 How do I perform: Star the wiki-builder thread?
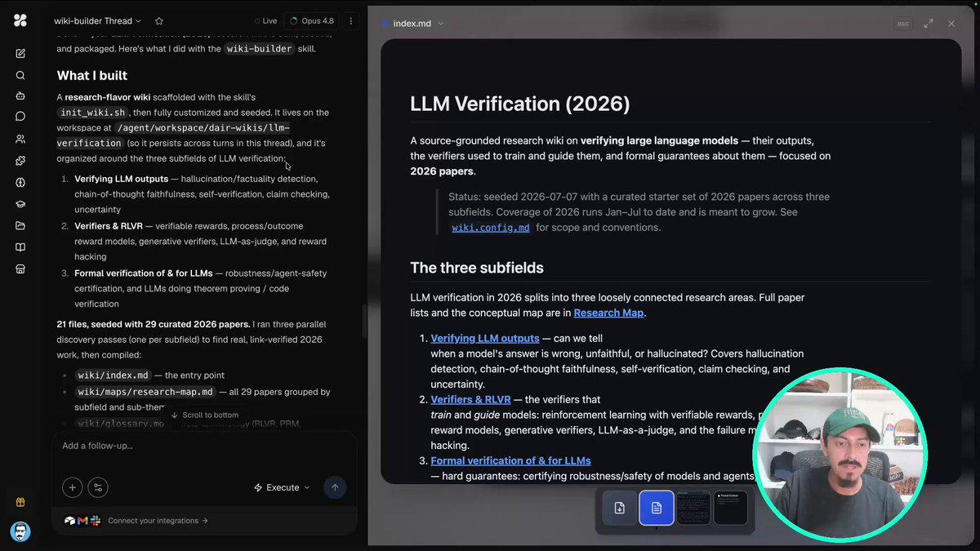click(x=159, y=21)
